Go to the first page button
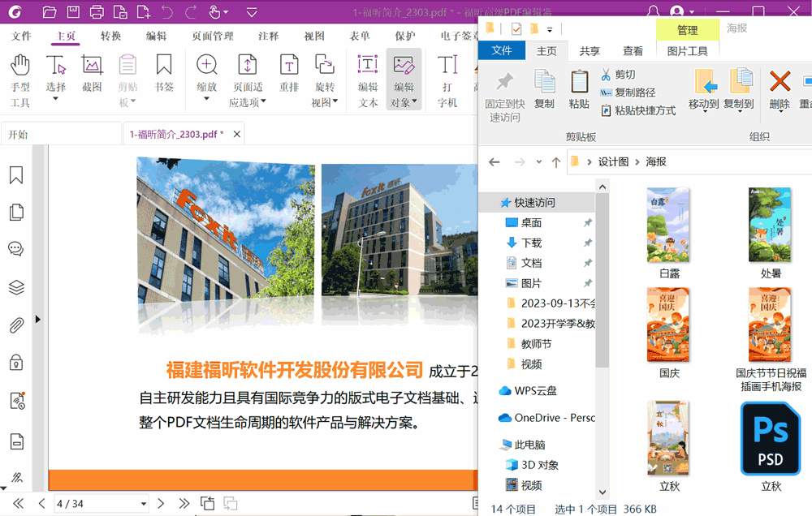The height and width of the screenshot is (516, 812). 18,503
